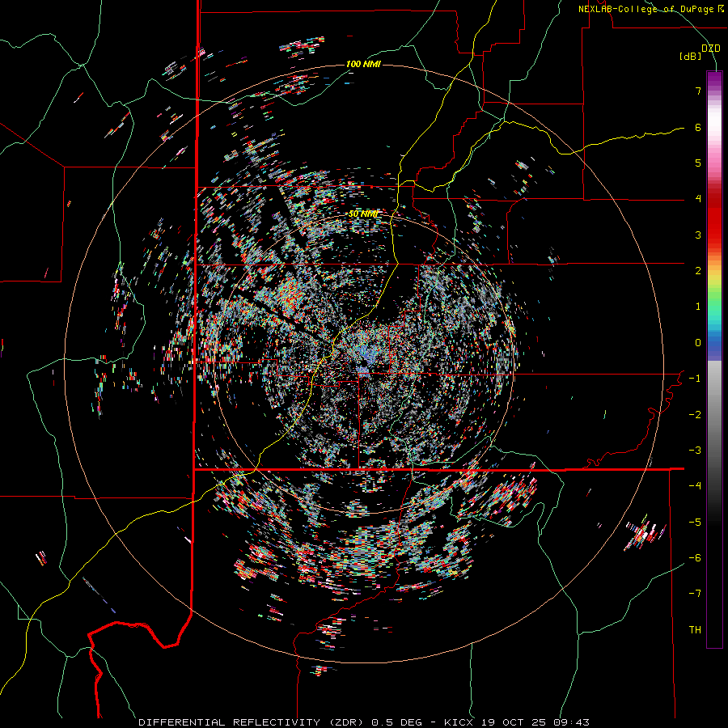This screenshot has width=728, height=728.
Task: Select the -4 tick label on the scale
Action: (x=695, y=486)
